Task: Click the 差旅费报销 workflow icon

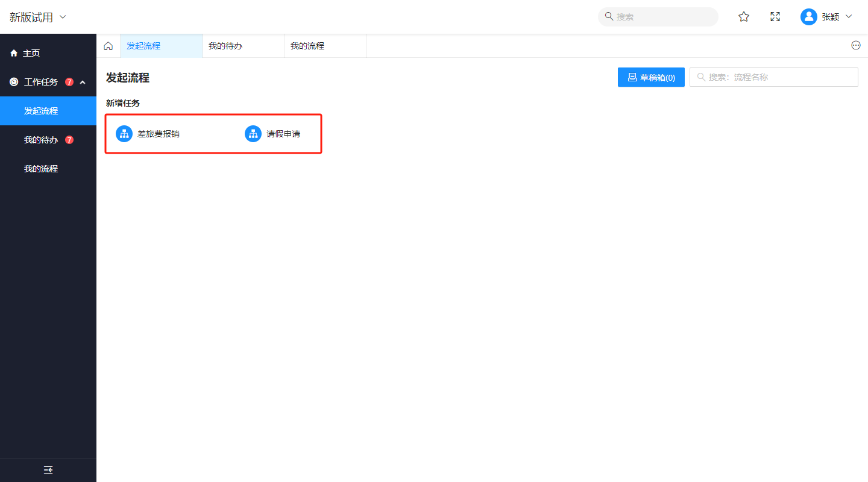Action: coord(124,134)
